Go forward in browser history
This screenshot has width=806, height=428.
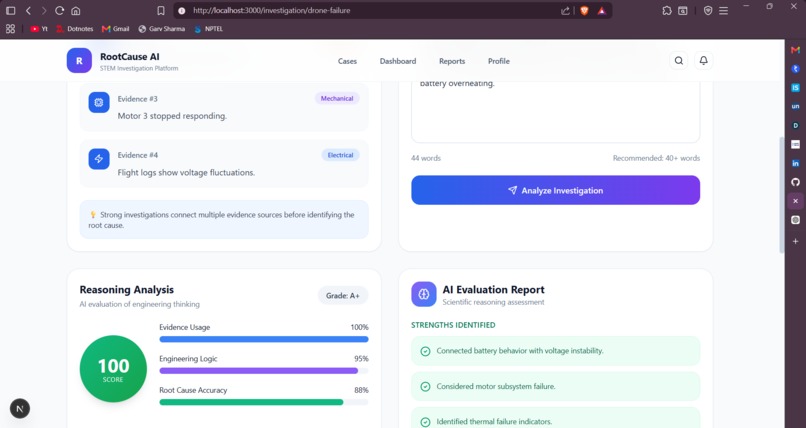(x=44, y=10)
